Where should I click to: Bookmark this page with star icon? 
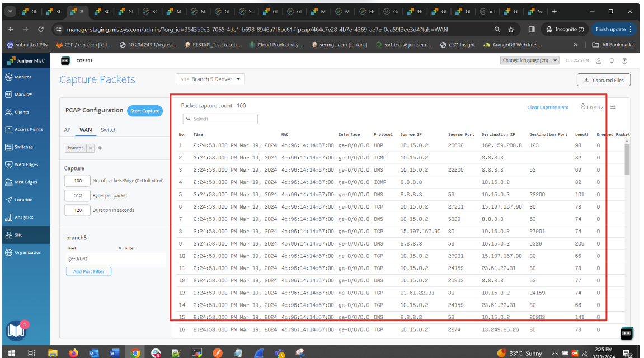(x=511, y=29)
